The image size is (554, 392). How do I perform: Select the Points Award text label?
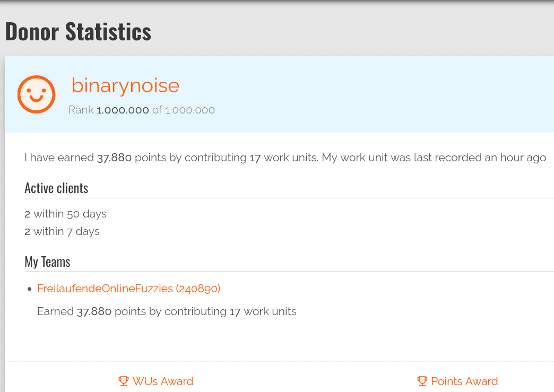pyautogui.click(x=464, y=381)
